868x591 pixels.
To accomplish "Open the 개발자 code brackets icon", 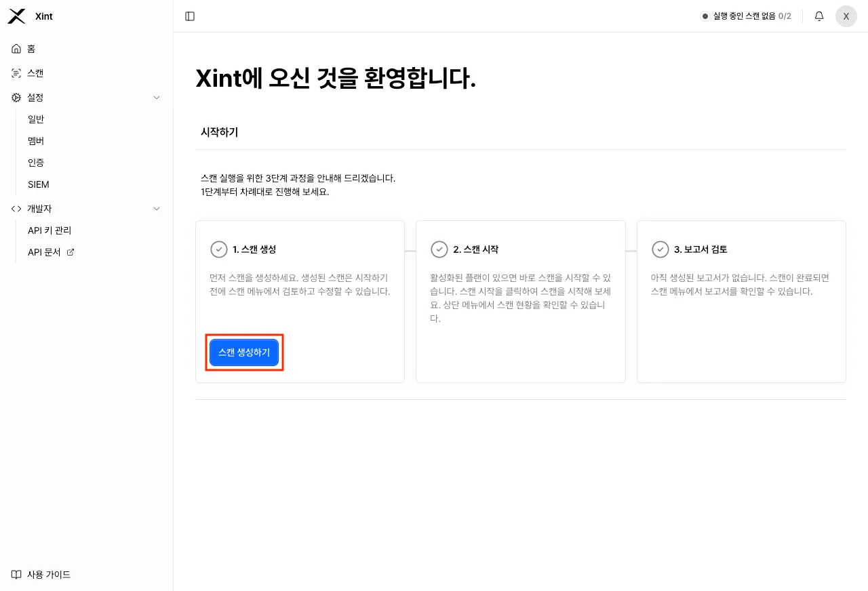I will point(16,209).
